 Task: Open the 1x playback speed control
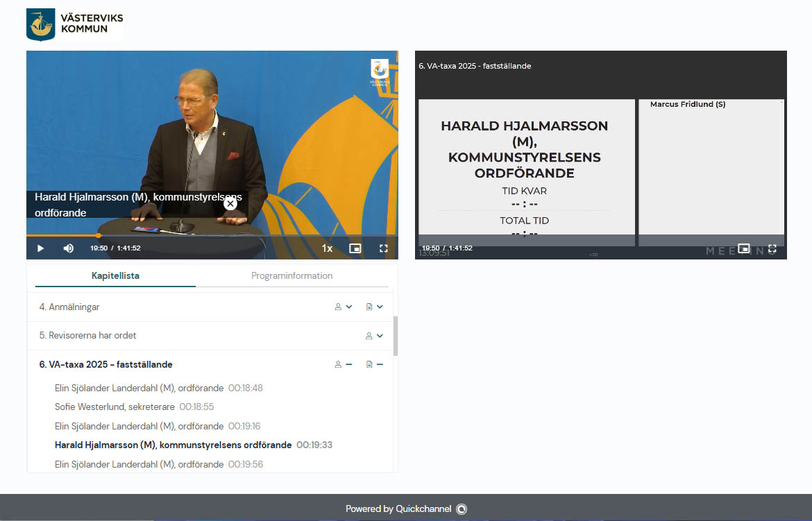pos(327,248)
